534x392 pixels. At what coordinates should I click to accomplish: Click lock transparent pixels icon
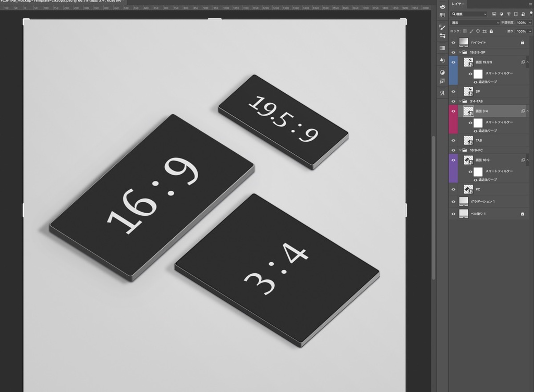pos(465,31)
